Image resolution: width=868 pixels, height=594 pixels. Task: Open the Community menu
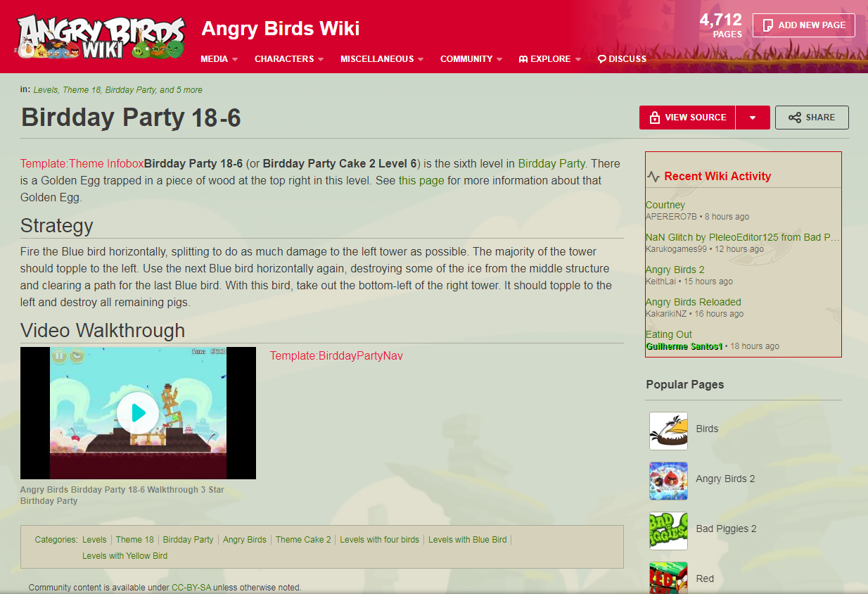pos(471,59)
